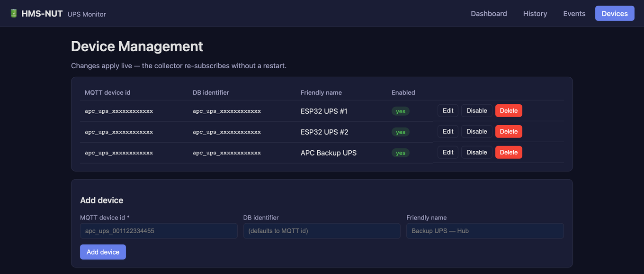Click DB identifier cell in ESP32 UPS #2 row
Image resolution: width=644 pixels, height=274 pixels.
coord(227,132)
